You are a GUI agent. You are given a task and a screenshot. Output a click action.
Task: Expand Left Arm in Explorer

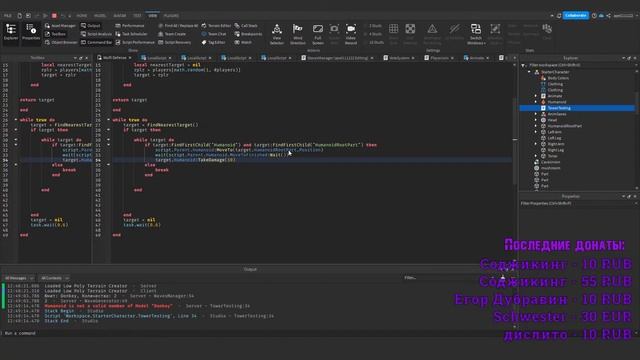pyautogui.click(x=536, y=132)
